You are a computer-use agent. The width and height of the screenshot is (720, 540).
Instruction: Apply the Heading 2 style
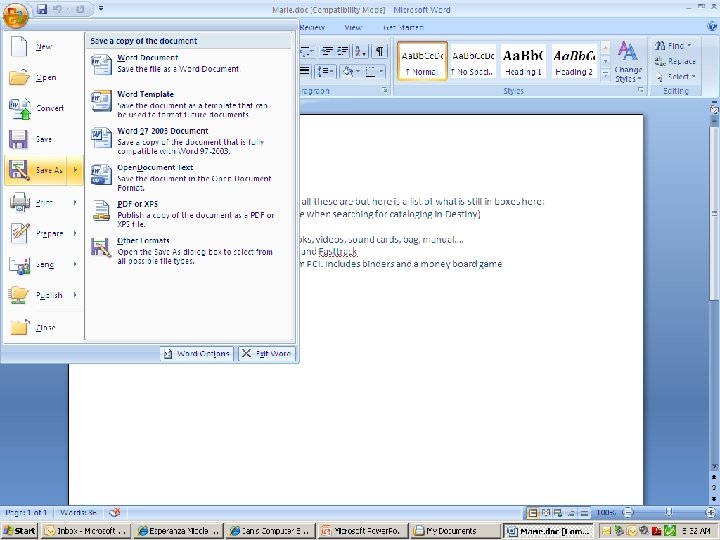574,62
